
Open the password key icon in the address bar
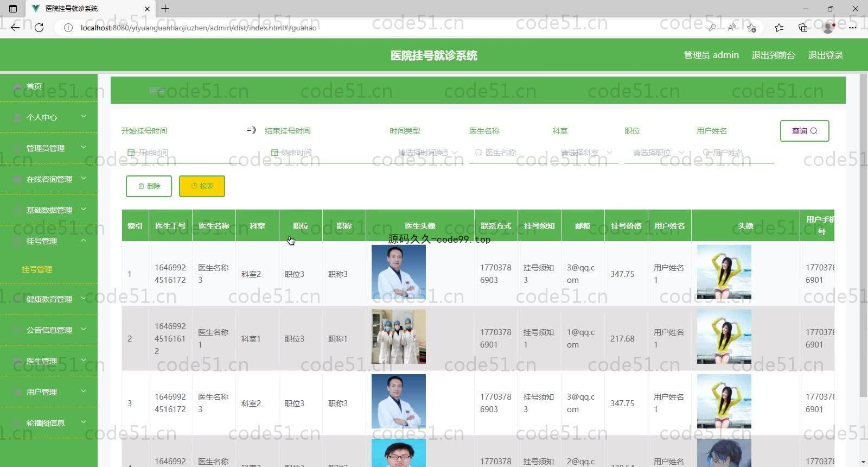tap(712, 28)
